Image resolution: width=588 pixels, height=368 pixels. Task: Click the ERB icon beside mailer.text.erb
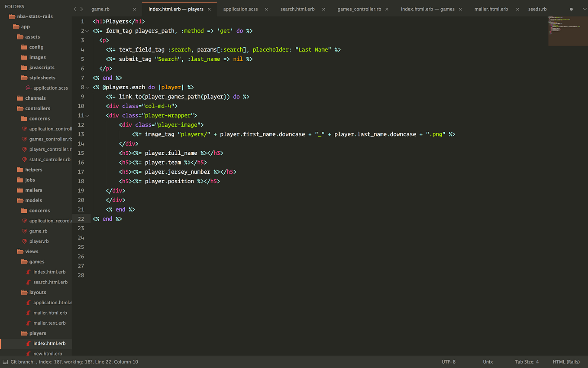28,323
